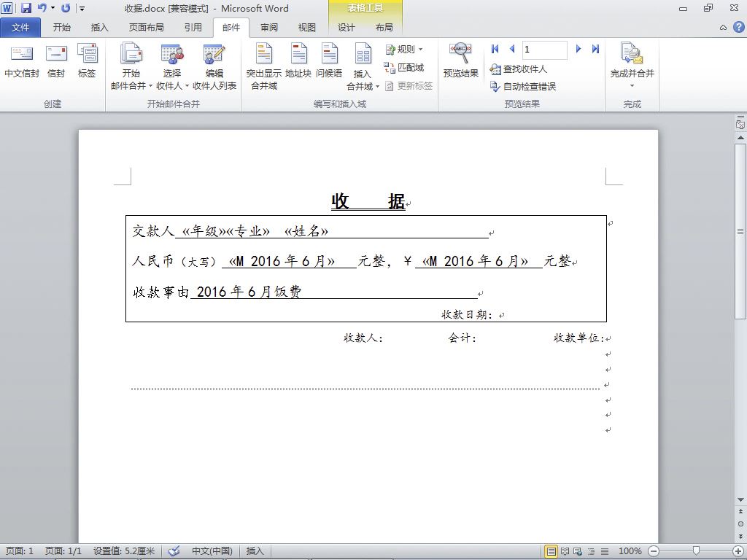Viewport: 747px width, 560px height.
Task: Open the 文件 menu
Action: coord(20,28)
